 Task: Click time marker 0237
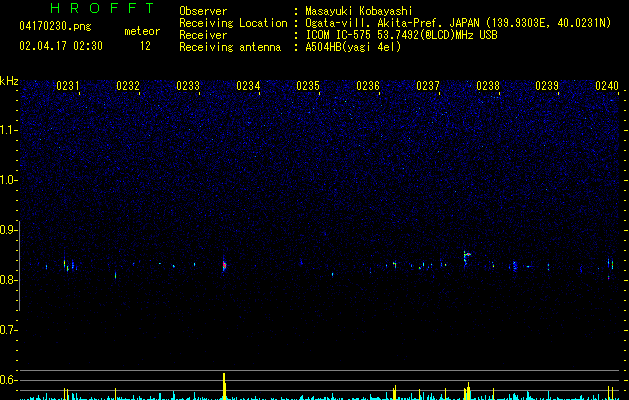coord(428,86)
